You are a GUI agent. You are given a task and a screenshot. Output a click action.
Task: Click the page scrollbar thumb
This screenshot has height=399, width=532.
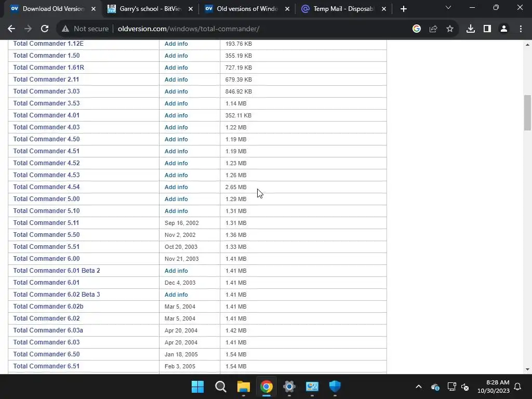click(527, 113)
